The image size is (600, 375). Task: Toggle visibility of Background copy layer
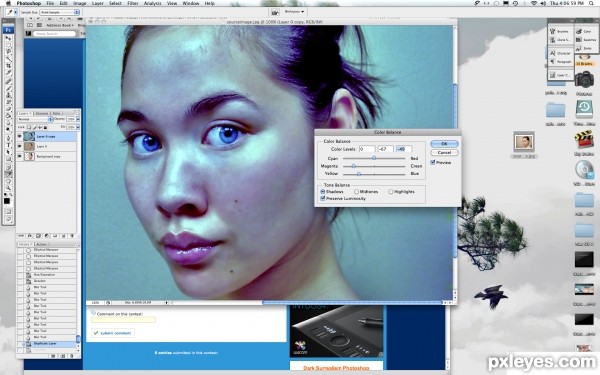pos(20,156)
